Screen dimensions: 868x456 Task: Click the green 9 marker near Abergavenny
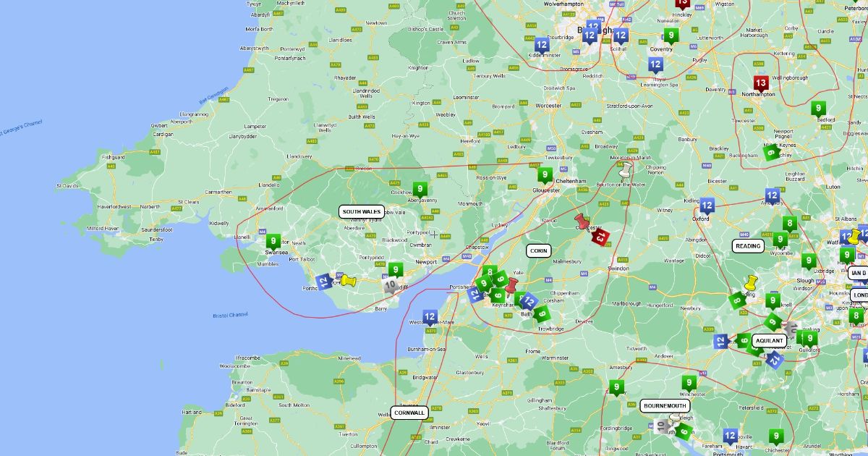pyautogui.click(x=420, y=189)
